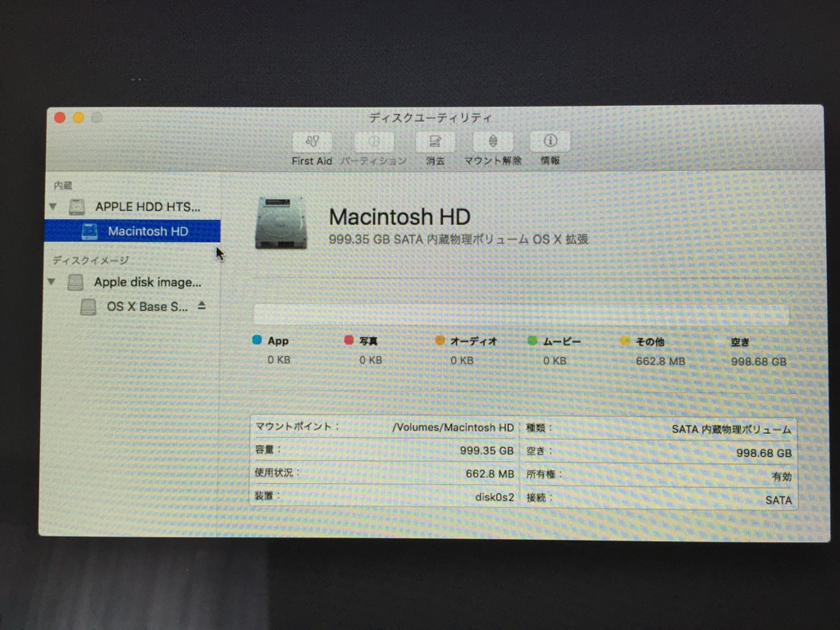
Task: Click the 接続 SATA value
Action: click(x=778, y=500)
